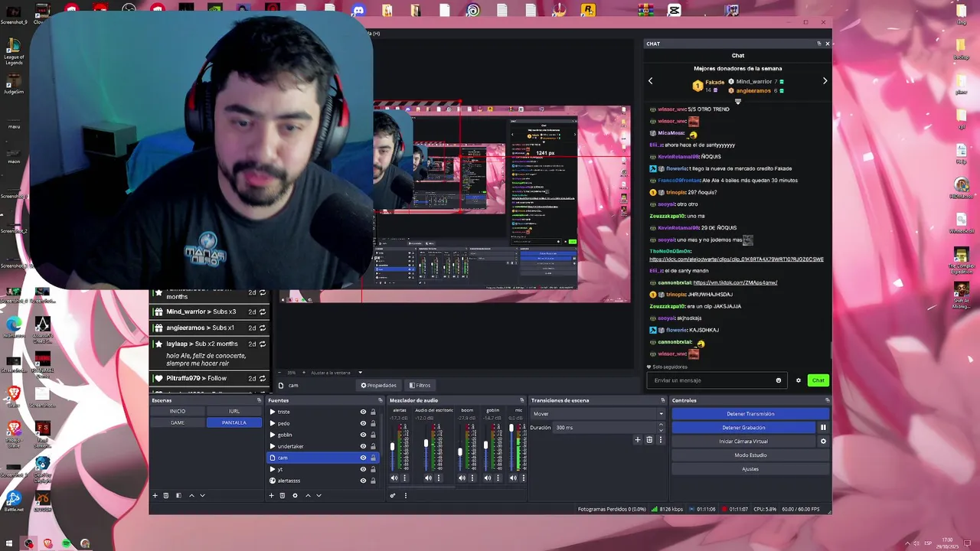Click Detener Grabación button
The width and height of the screenshot is (980, 551).
[x=743, y=428]
